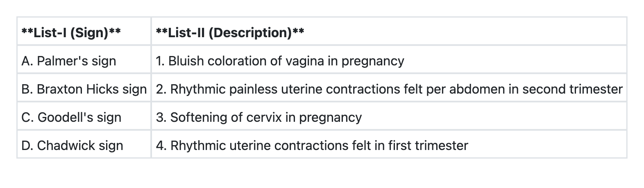644x188 pixels.
Task: Select the Braxton Hicks sign cell
Action: click(x=84, y=89)
